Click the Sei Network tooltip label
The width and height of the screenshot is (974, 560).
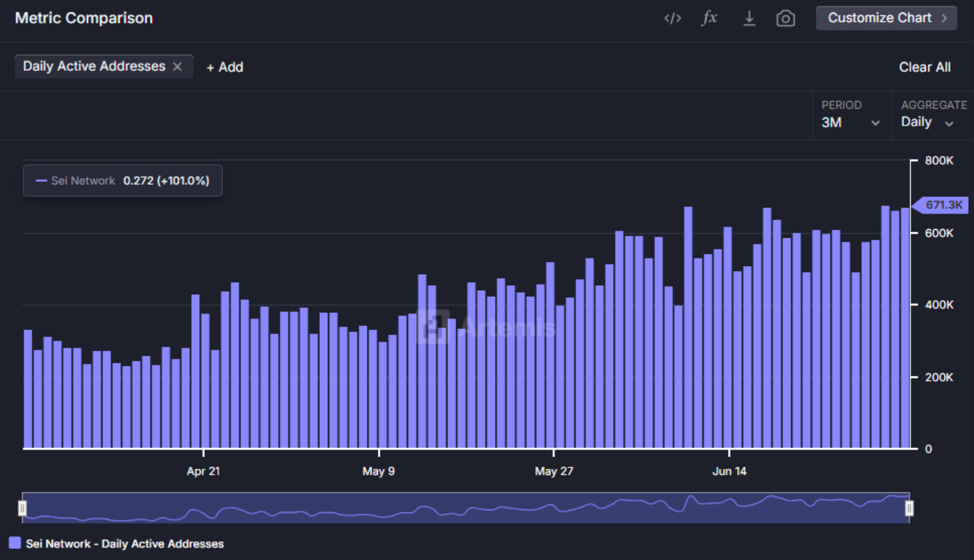83,181
